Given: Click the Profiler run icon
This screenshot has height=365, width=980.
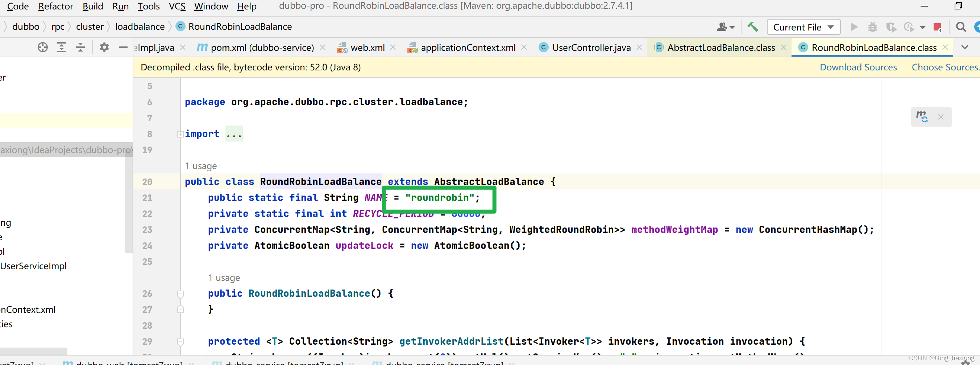Looking at the screenshot, I should [x=909, y=27].
